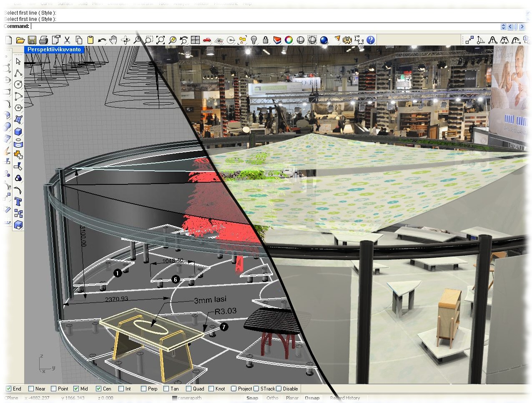Screen dimensions: 532x403
Task: Open the color wheel icon in toolbar
Action: [x=289, y=40]
